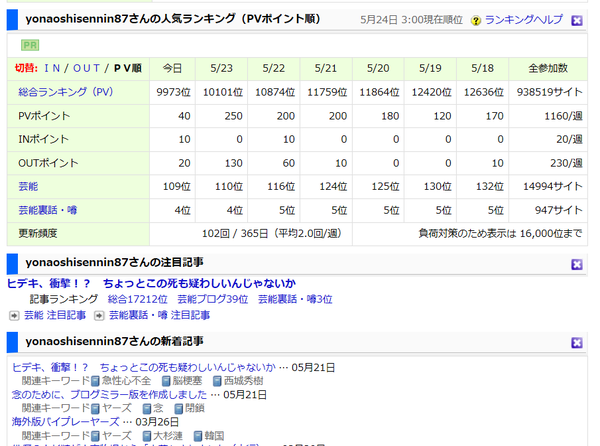Select weekly PV points 1160/週 cell

click(548, 116)
